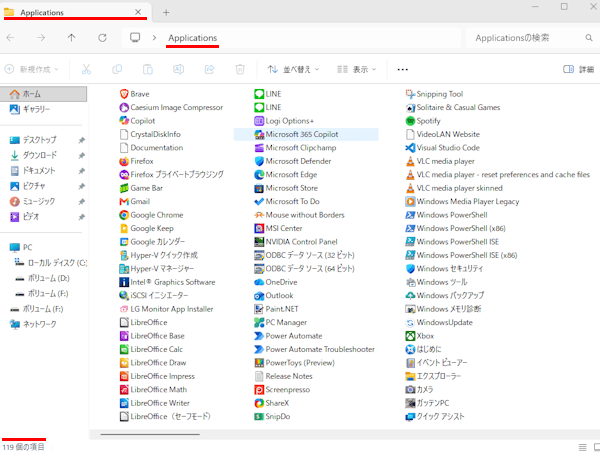Select the NVIDIA Control Panel icon

pos(259,242)
